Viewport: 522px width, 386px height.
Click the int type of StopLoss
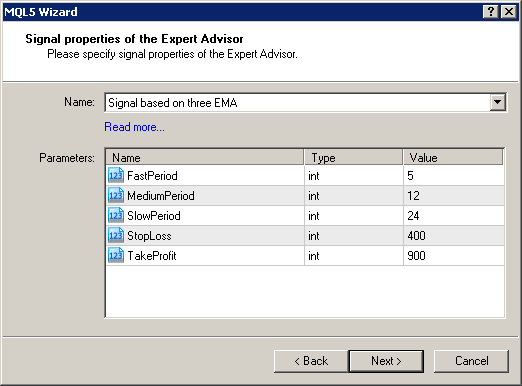coord(314,236)
